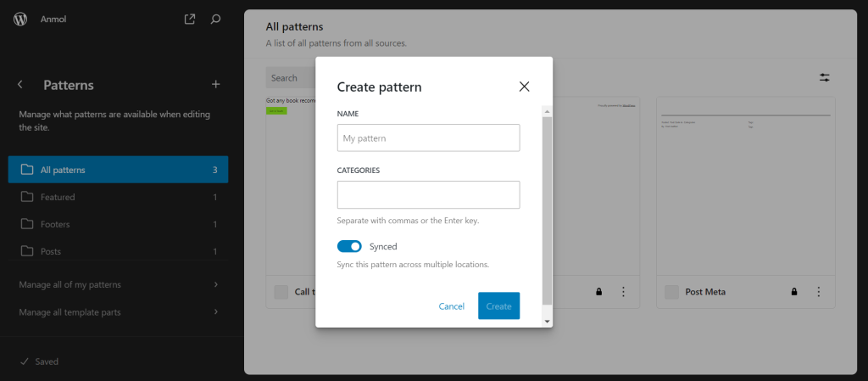Select the All patterns category
The image size is (868, 381).
pyautogui.click(x=119, y=170)
